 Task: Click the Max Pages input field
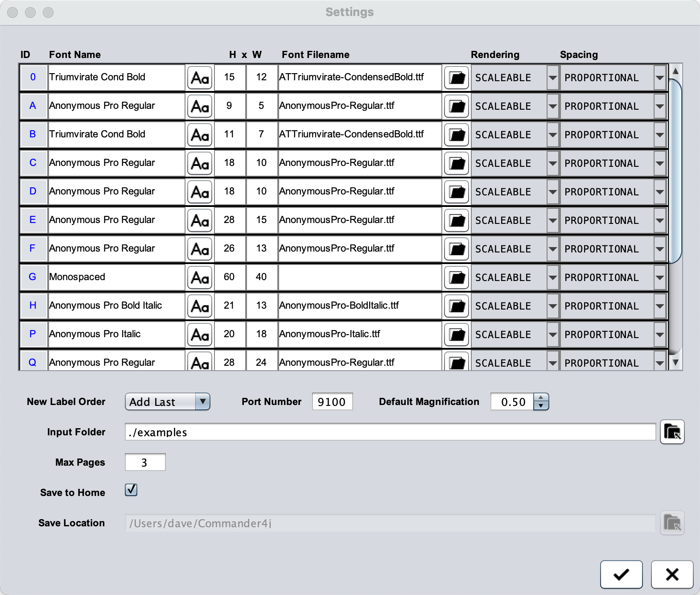click(x=145, y=462)
